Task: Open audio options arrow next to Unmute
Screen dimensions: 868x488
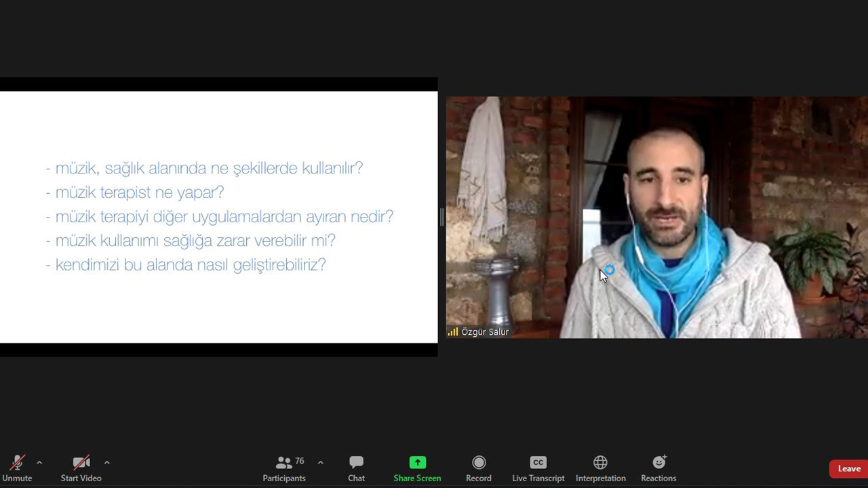Action: click(39, 463)
